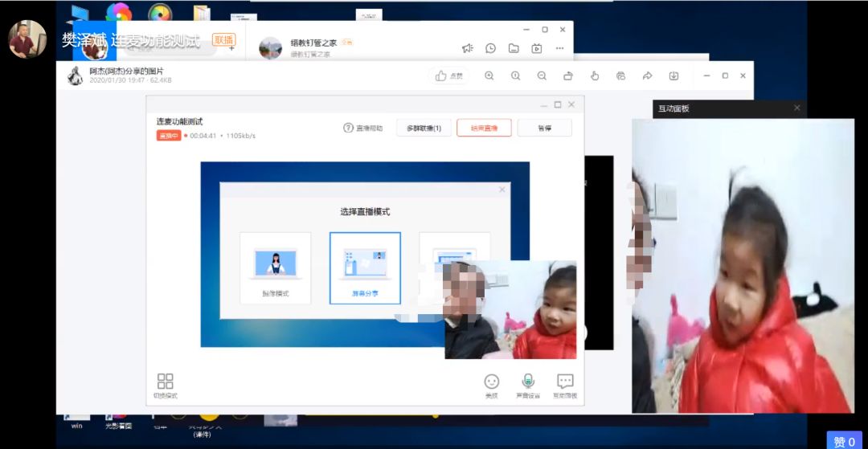Open more options ellipsis in chat header
The image size is (868, 449).
tap(559, 48)
